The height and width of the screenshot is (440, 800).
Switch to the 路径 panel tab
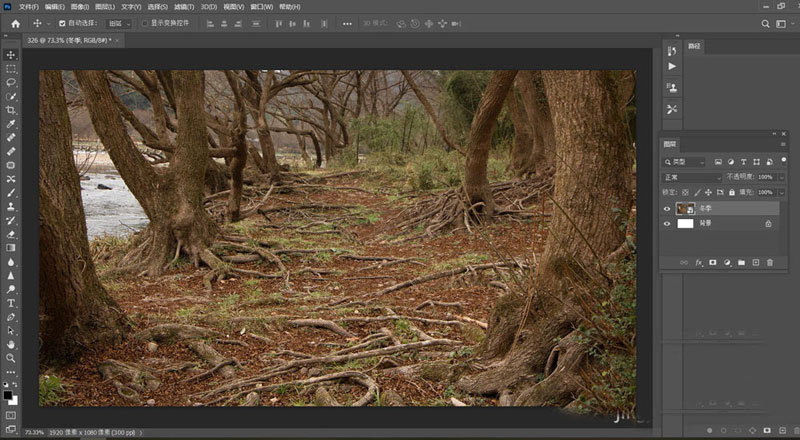695,46
